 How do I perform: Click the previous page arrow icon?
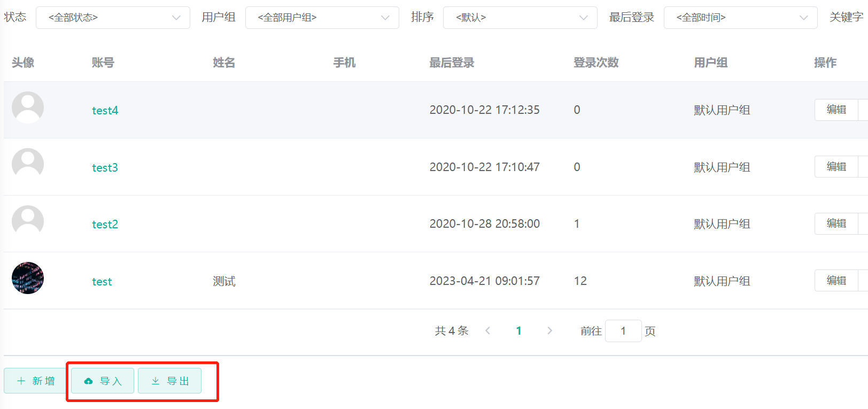(487, 330)
